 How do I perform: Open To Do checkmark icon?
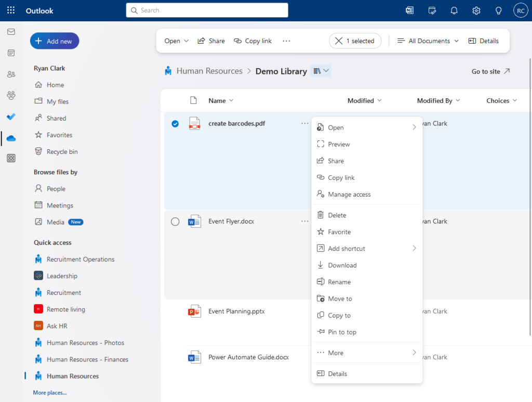click(x=11, y=117)
